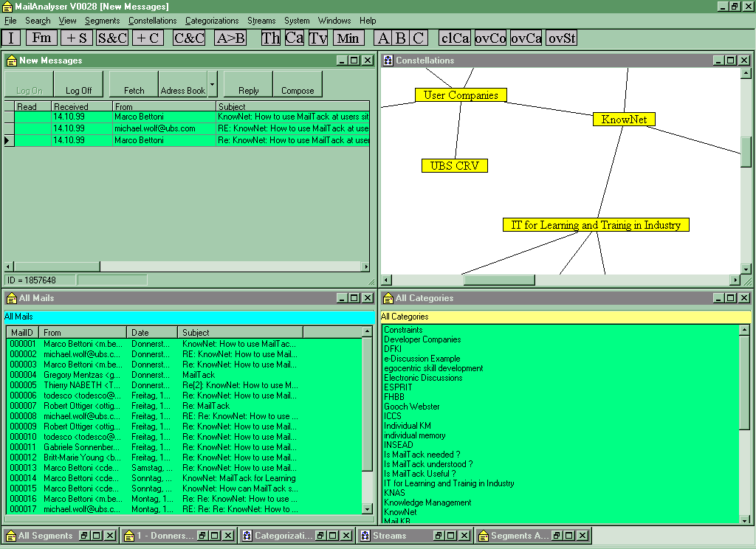756x549 pixels.
Task: Click the 'Fm' toolbar button
Action: coord(41,38)
